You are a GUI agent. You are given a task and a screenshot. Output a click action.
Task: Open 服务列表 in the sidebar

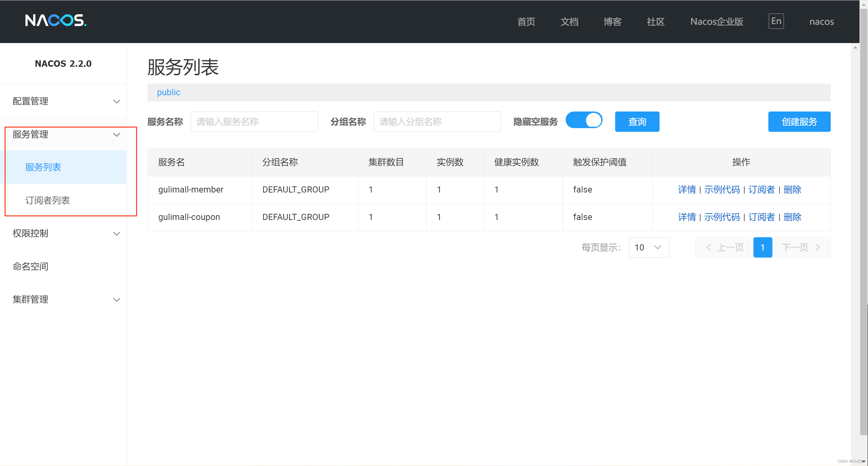click(x=63, y=167)
